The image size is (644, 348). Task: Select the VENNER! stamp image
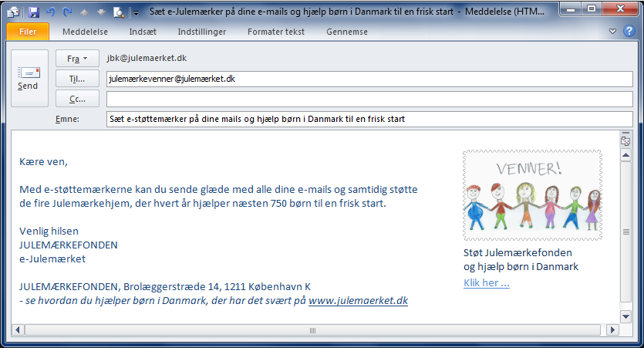[532, 195]
